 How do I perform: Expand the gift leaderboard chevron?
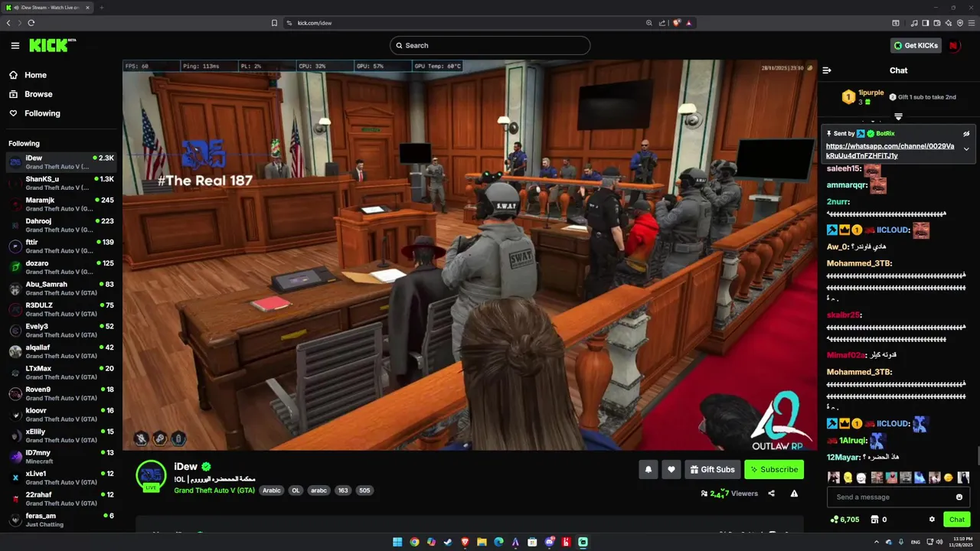pyautogui.click(x=899, y=117)
